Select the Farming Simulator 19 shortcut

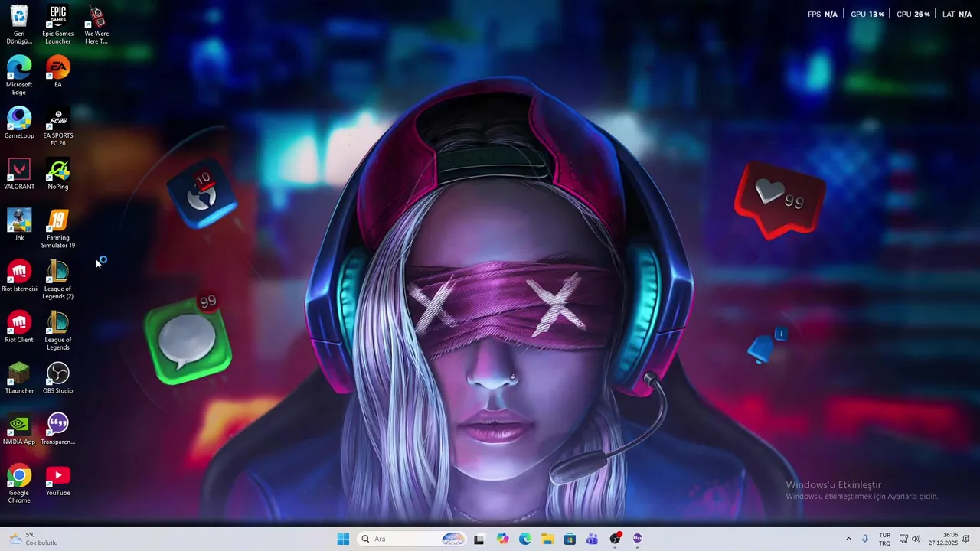(x=58, y=229)
